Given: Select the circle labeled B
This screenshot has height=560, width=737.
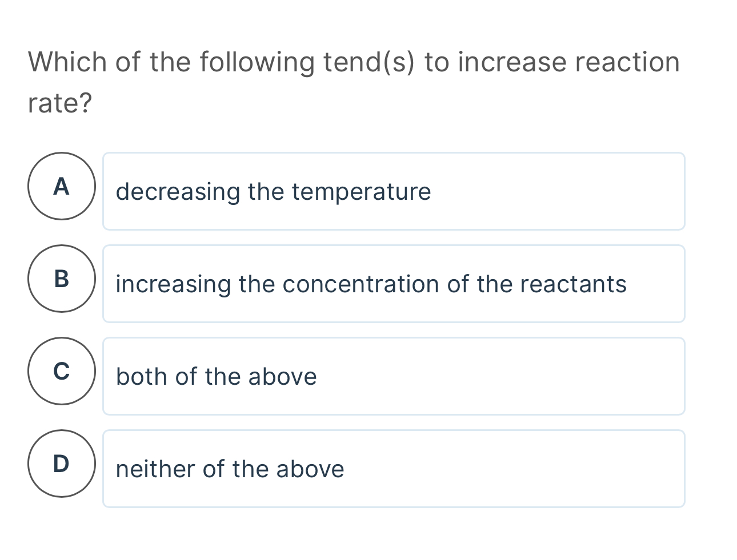Looking at the screenshot, I should (x=61, y=280).
